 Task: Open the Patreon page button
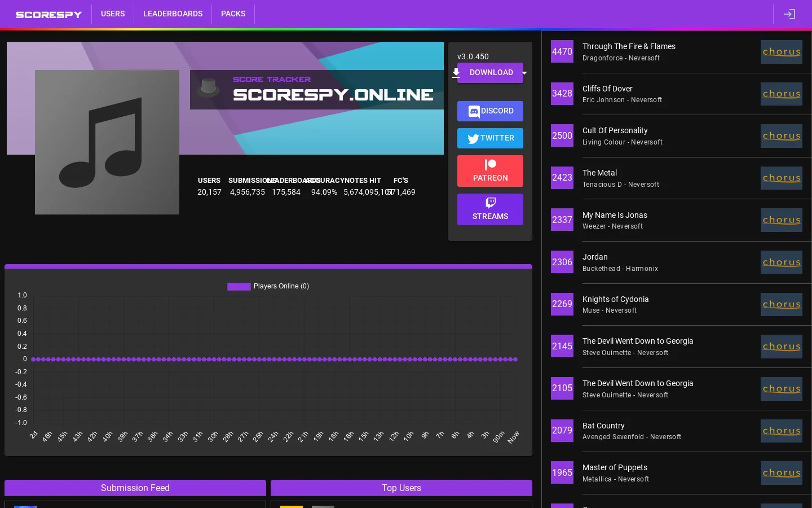click(490, 171)
